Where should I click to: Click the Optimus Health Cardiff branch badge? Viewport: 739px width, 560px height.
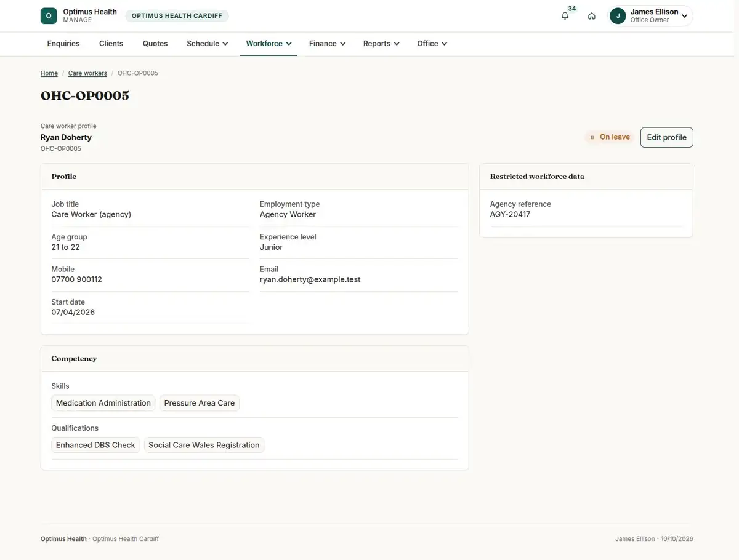click(x=177, y=16)
